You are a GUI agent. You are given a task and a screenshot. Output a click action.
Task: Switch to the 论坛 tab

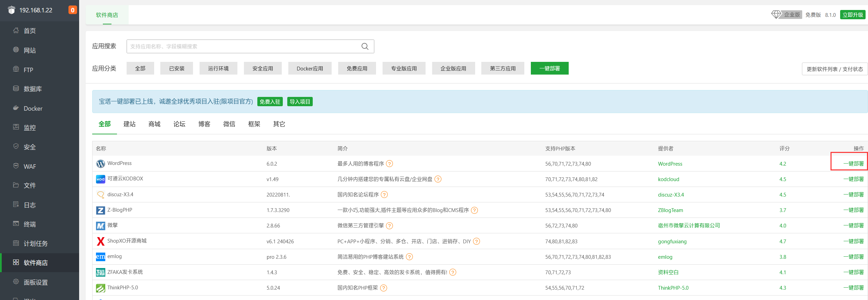coord(180,124)
